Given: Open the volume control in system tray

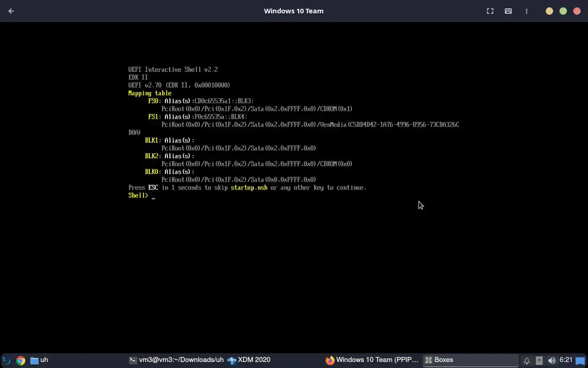Looking at the screenshot, I should (552, 361).
